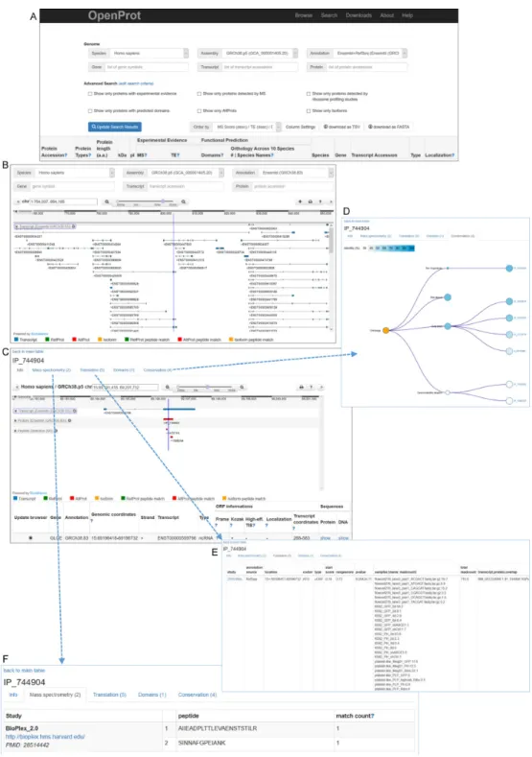Enable Show only proteins with predicted domains
The width and height of the screenshot is (532, 757).
pos(90,111)
